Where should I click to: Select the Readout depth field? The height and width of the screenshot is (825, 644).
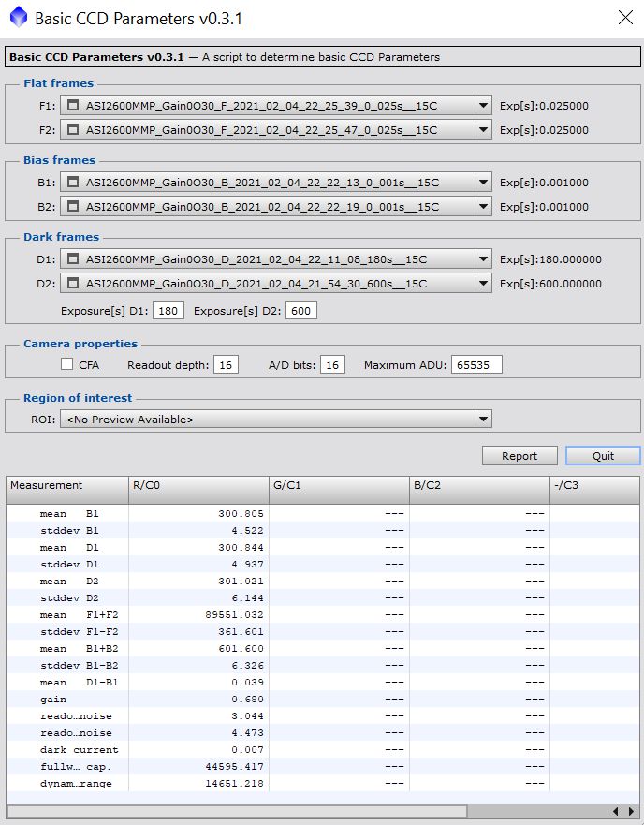(226, 364)
